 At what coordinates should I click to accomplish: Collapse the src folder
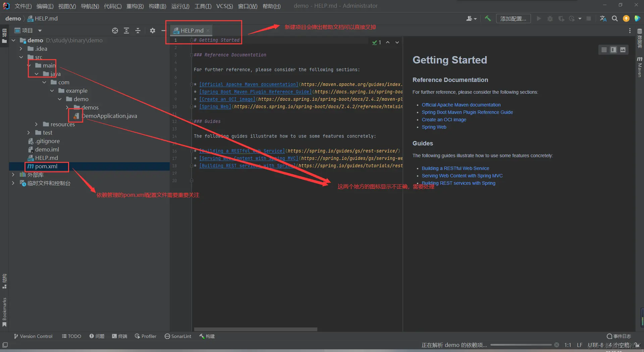[21, 57]
